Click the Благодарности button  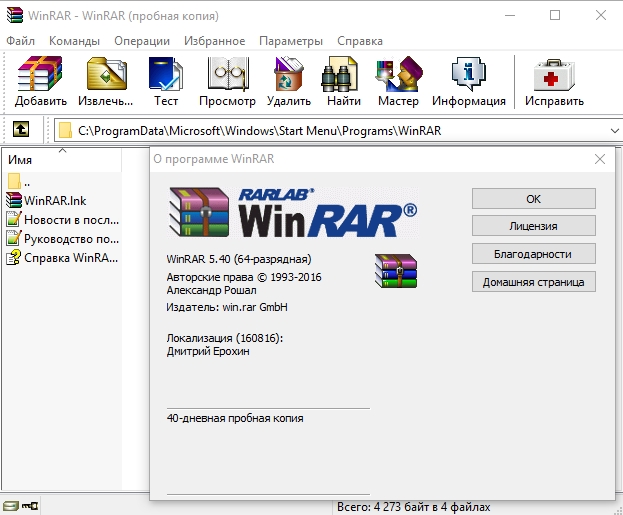(534, 254)
